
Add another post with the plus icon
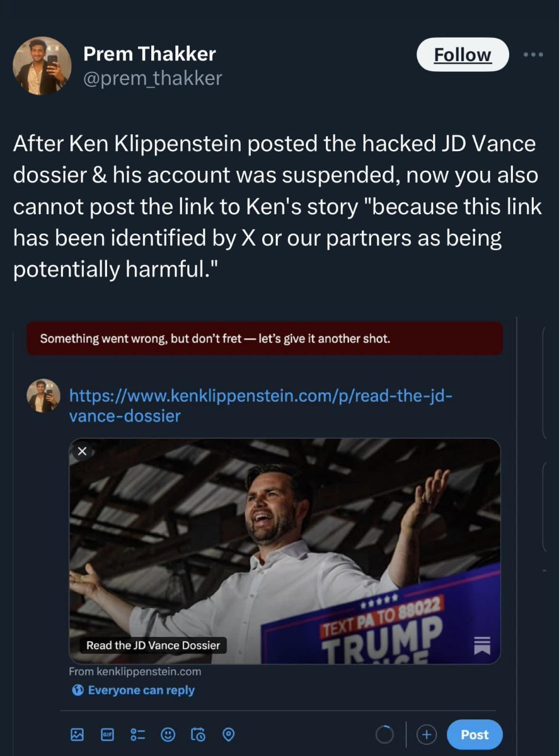pos(427,735)
